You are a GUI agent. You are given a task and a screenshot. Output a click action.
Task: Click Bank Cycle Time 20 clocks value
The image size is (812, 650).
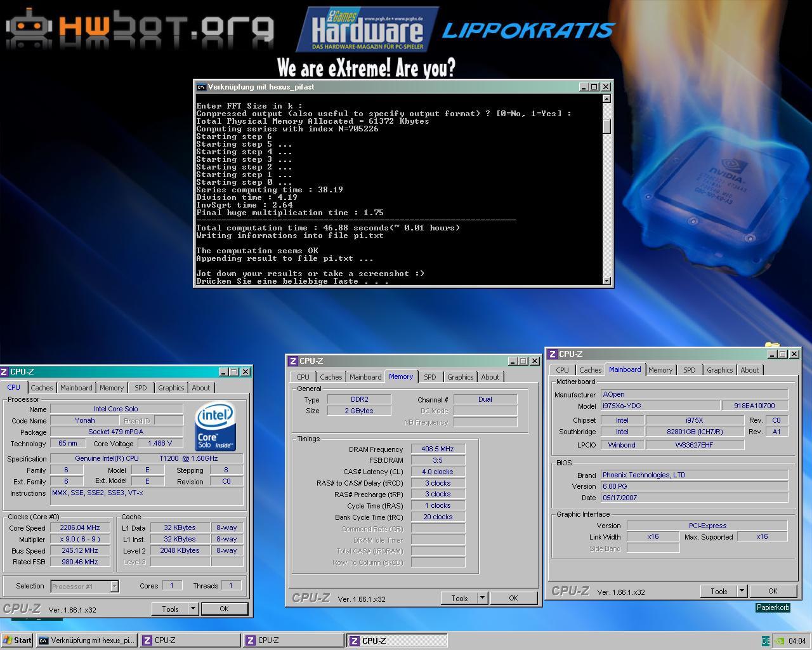tap(438, 517)
